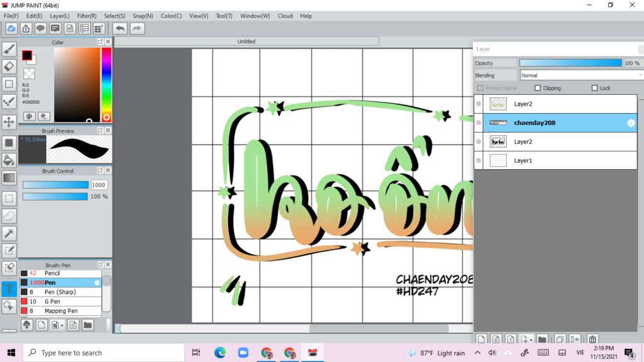Image resolution: width=644 pixels, height=362 pixels.
Task: Duplicate layer using Layer panel icon
Action: (x=560, y=339)
